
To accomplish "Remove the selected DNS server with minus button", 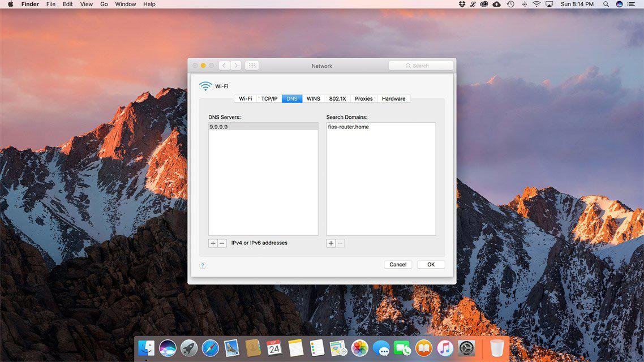I will click(222, 243).
